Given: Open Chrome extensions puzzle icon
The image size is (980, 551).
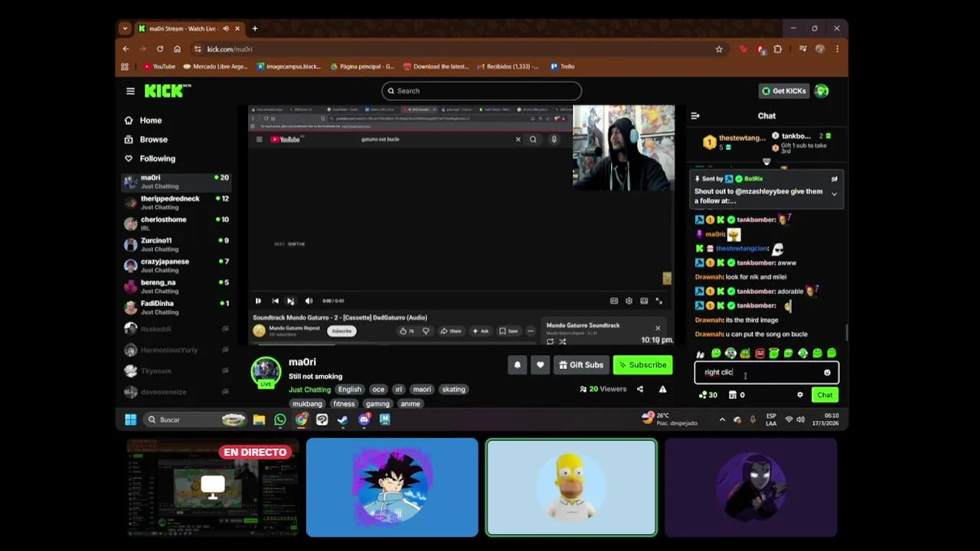Looking at the screenshot, I should [778, 49].
